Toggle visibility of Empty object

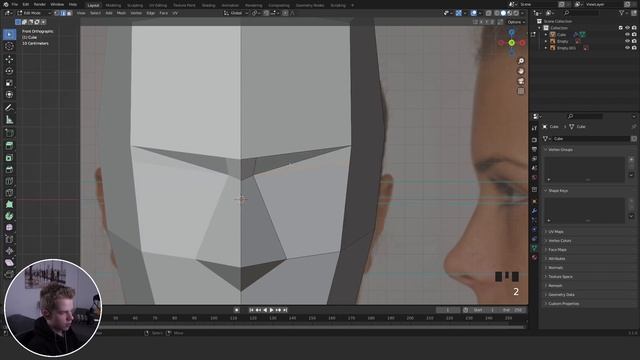627,41
